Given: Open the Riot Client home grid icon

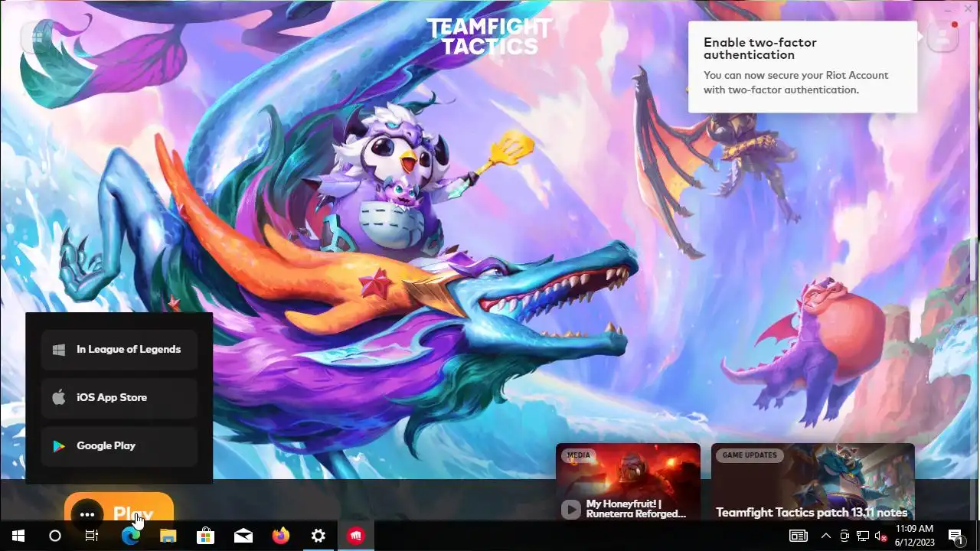Looking at the screenshot, I should (36, 37).
